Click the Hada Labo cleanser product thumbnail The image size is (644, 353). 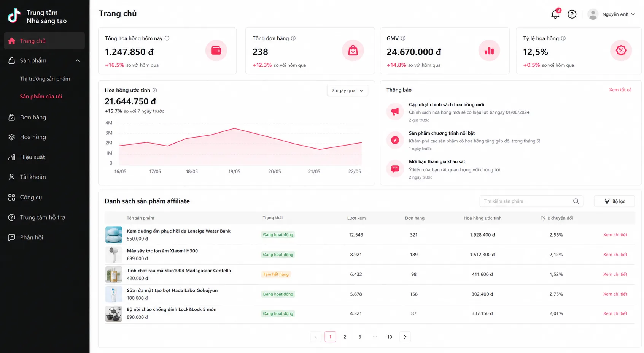coord(113,294)
